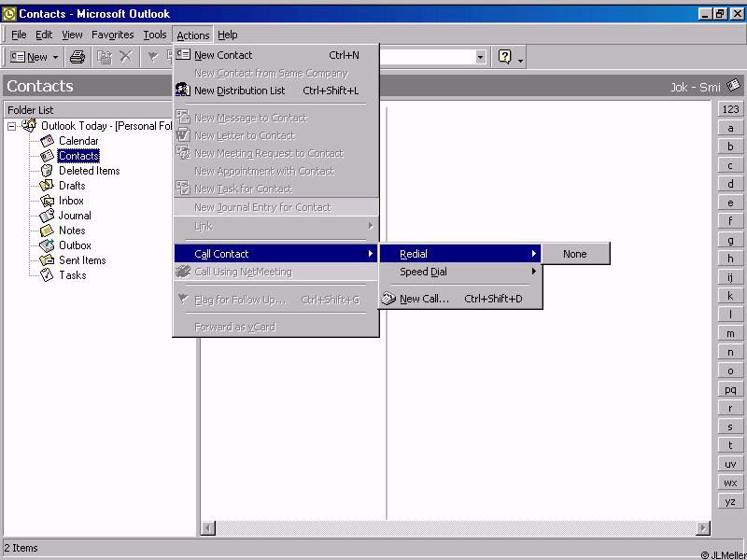Click the New contact toolbar button
Viewport: 747px width, 560px height.
point(29,57)
